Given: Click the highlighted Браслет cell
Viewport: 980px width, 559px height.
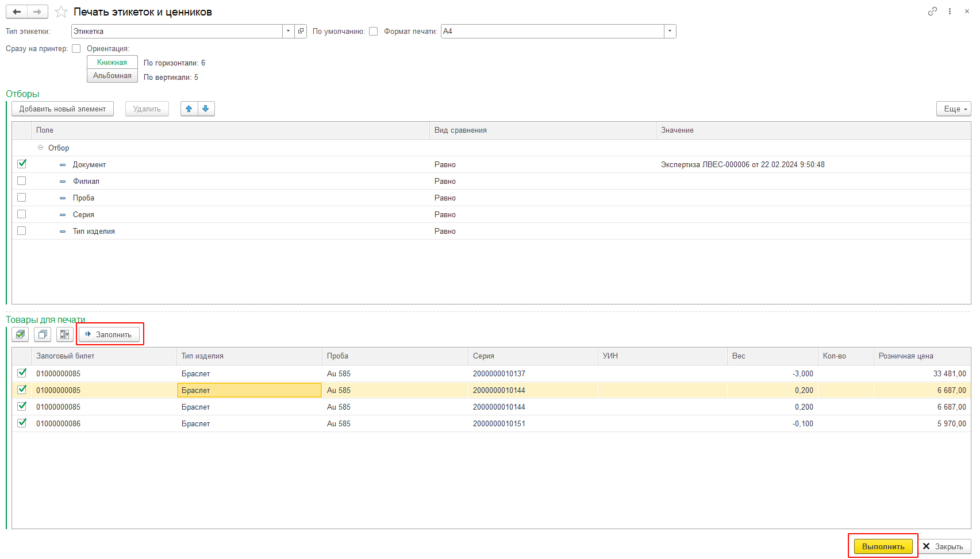Looking at the screenshot, I should [249, 390].
